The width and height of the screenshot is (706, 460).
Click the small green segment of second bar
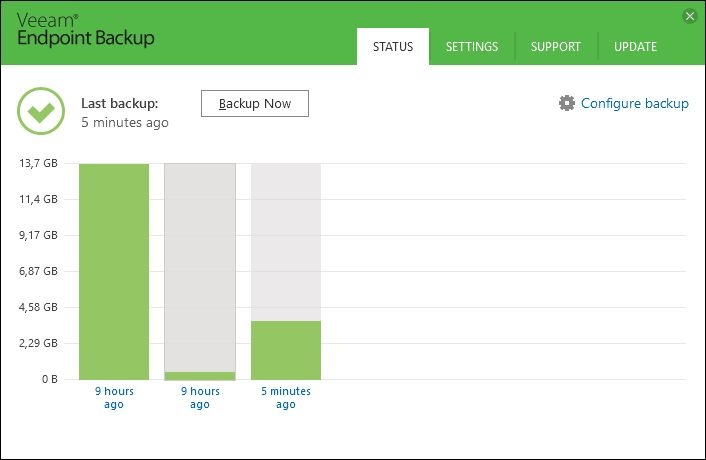pos(200,376)
